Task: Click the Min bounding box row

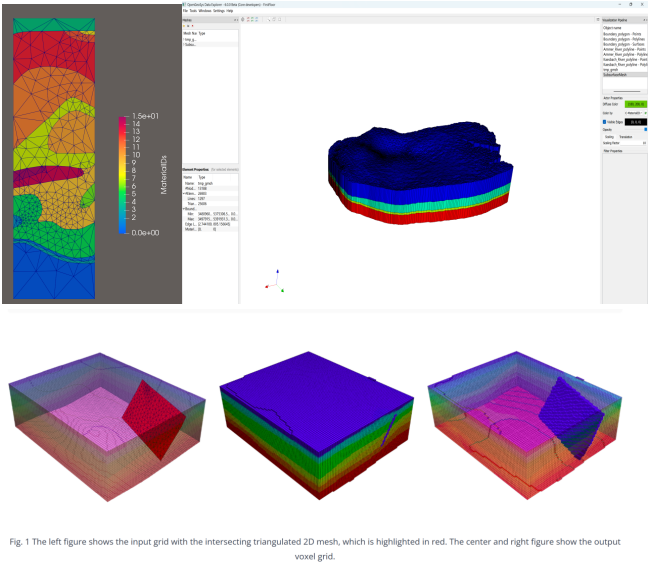Action: (x=210, y=214)
